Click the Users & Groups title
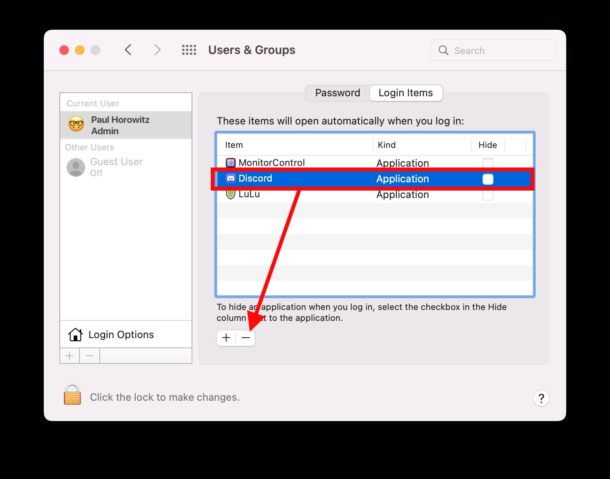 [252, 50]
